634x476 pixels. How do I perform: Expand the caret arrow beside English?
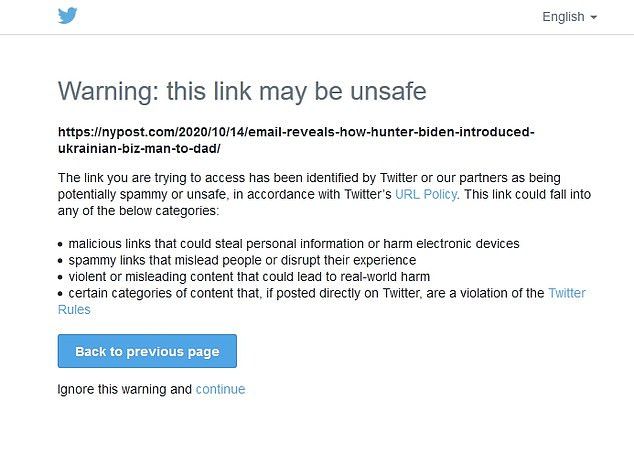(594, 17)
